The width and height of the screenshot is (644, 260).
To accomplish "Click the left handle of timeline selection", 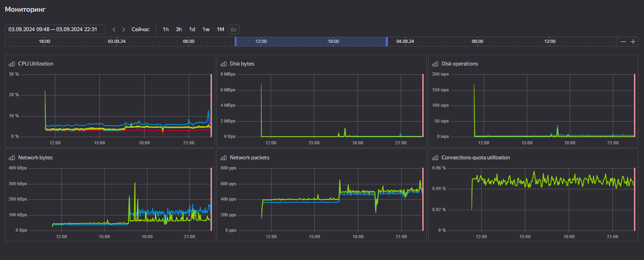I will pyautogui.click(x=236, y=42).
